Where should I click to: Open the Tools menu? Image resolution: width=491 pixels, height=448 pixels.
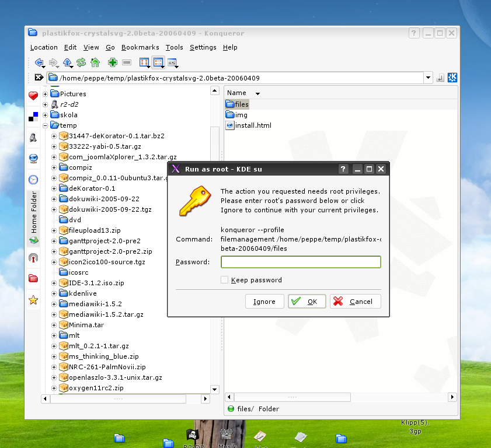click(174, 47)
